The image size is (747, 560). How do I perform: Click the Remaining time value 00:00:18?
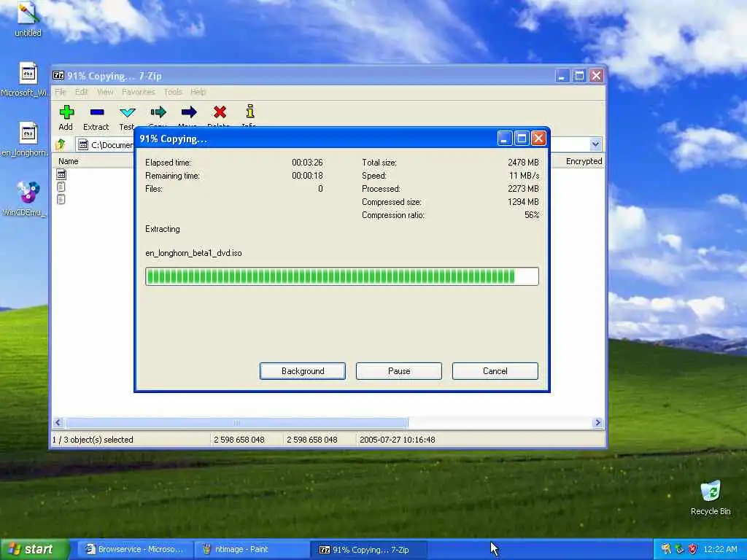(x=307, y=176)
